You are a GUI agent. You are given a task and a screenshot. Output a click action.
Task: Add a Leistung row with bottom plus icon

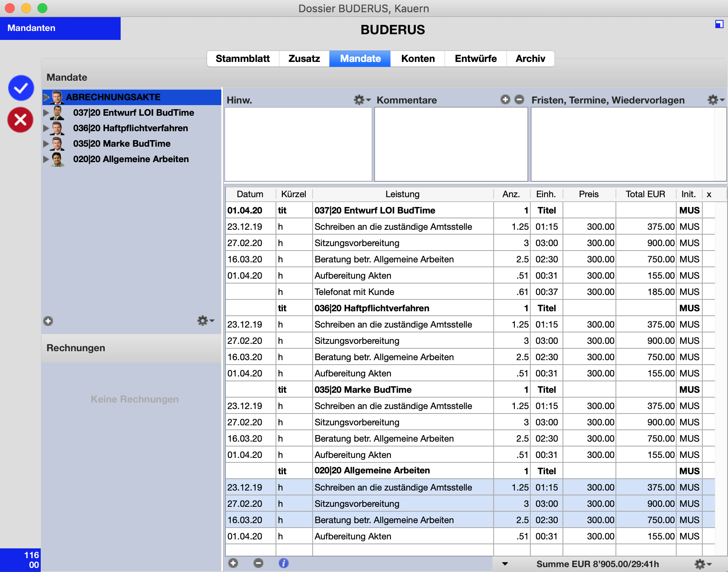233,563
